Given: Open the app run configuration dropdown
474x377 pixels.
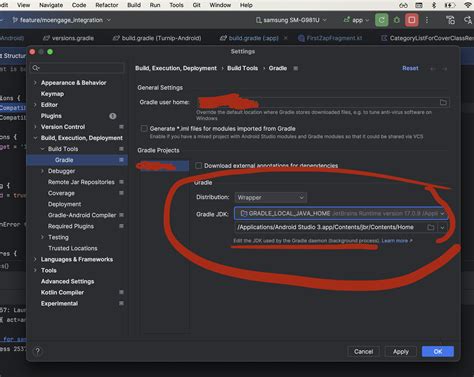Looking at the screenshot, I should 357,20.
